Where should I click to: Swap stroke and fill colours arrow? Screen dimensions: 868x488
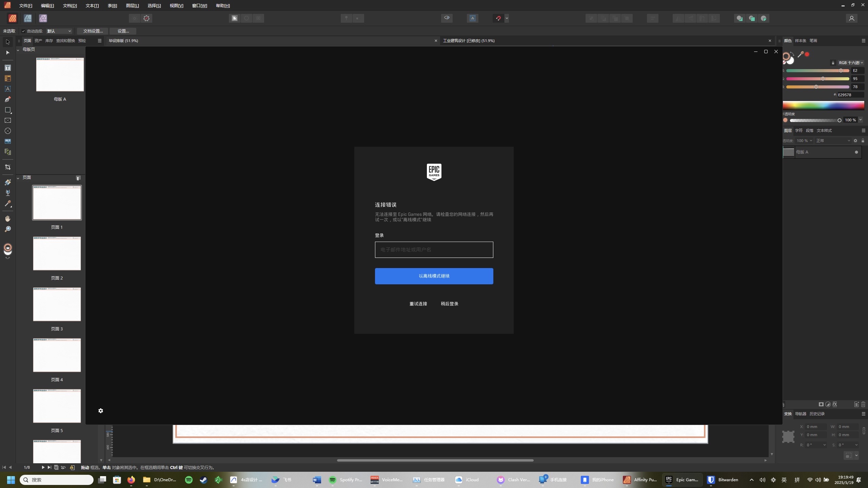792,54
